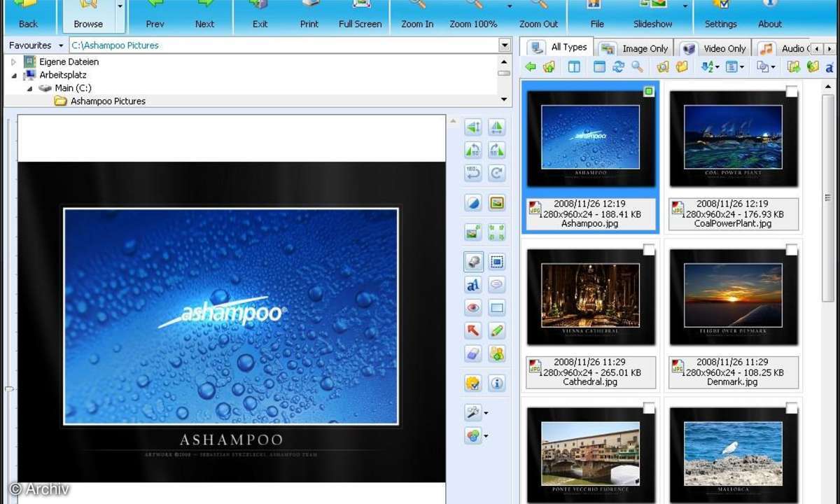
Task: Click the Prev button
Action: [155, 16]
